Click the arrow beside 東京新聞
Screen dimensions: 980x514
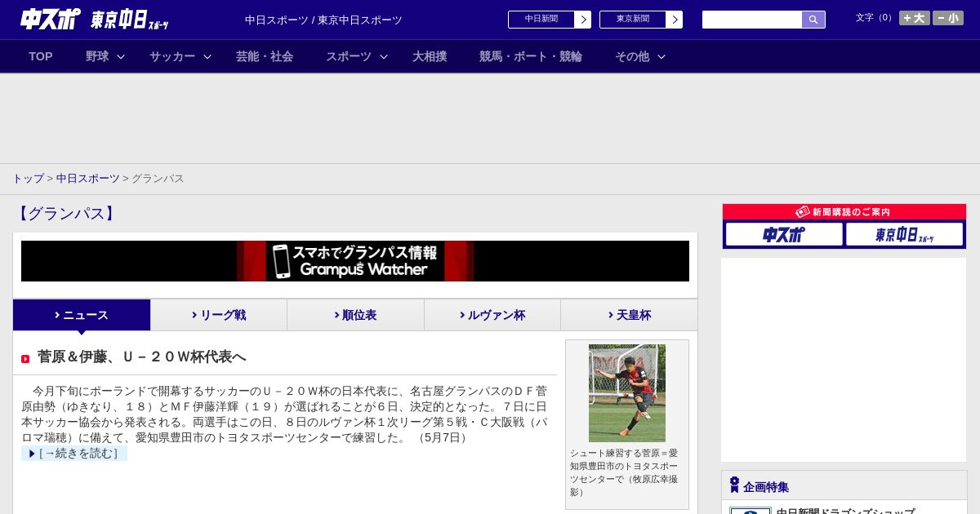[x=675, y=20]
